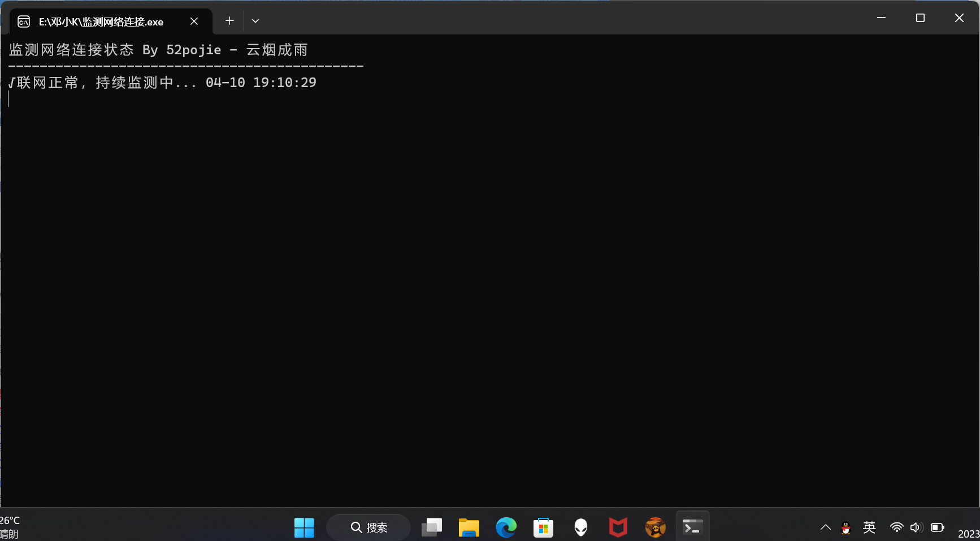Open the battery power flyout slider

pyautogui.click(x=938, y=527)
